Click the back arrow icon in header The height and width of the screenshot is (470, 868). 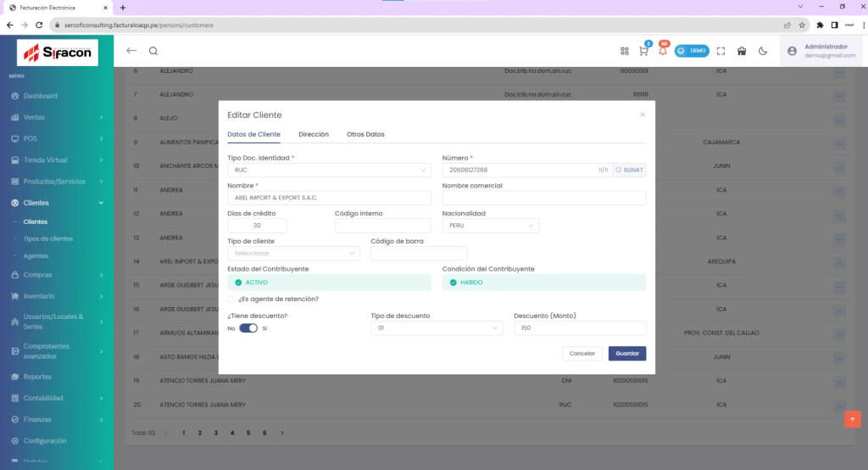click(x=131, y=51)
